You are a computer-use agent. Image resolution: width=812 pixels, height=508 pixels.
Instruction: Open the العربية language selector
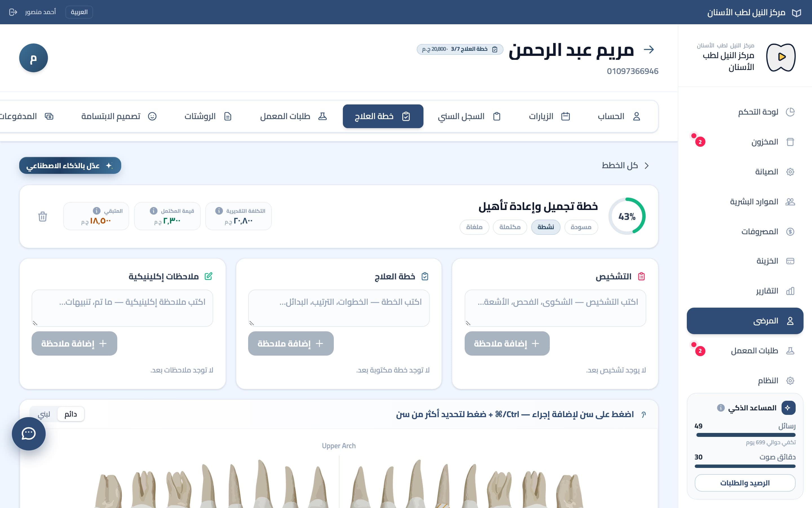79,12
